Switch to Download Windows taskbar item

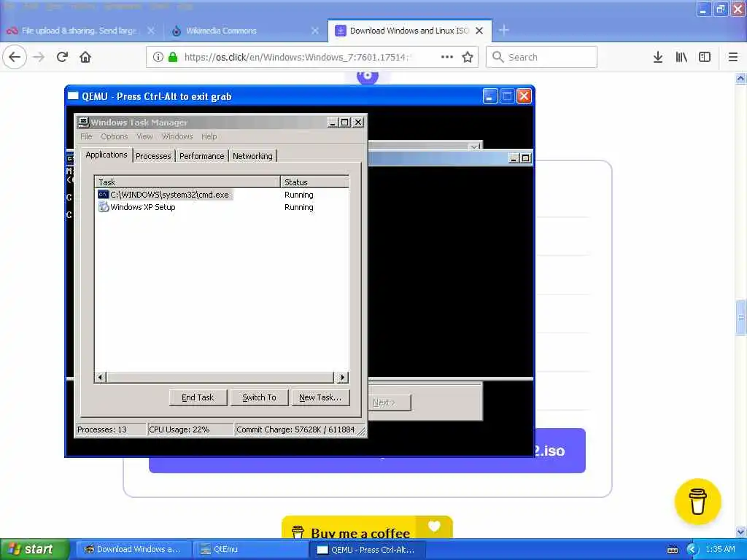point(133,550)
